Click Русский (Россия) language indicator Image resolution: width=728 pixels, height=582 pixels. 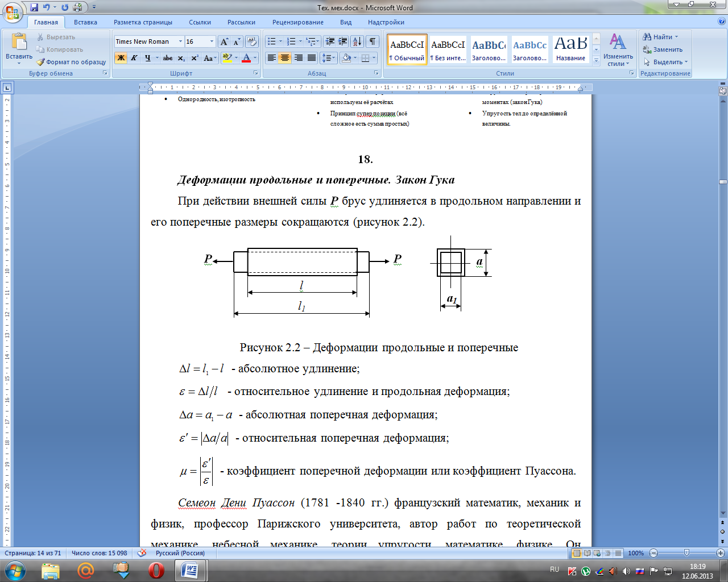(x=180, y=553)
